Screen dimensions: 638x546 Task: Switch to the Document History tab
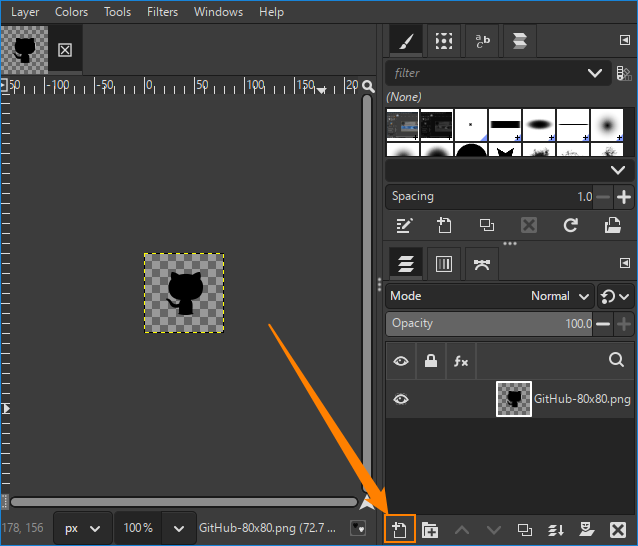[x=520, y=41]
